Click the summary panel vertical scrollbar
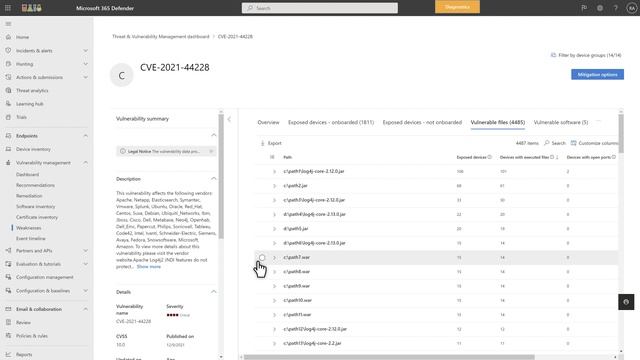Screen dimensions: 640x360 click(221, 176)
